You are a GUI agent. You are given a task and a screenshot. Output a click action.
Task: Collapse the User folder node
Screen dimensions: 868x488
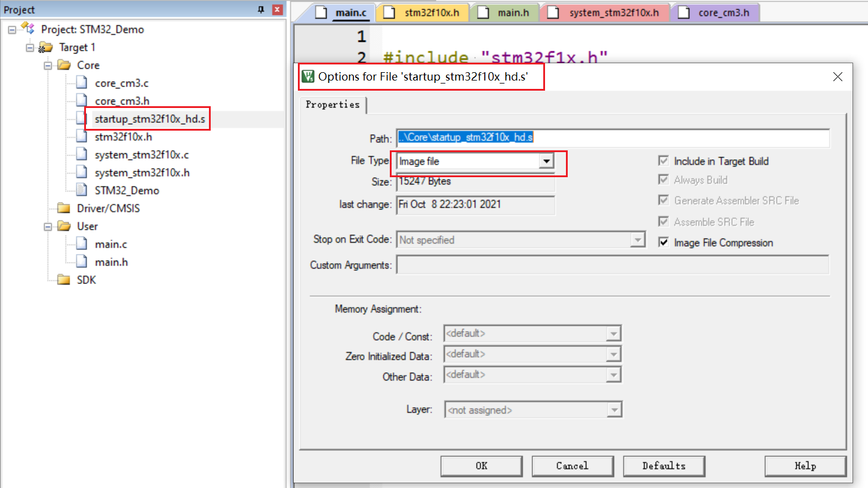(x=48, y=227)
